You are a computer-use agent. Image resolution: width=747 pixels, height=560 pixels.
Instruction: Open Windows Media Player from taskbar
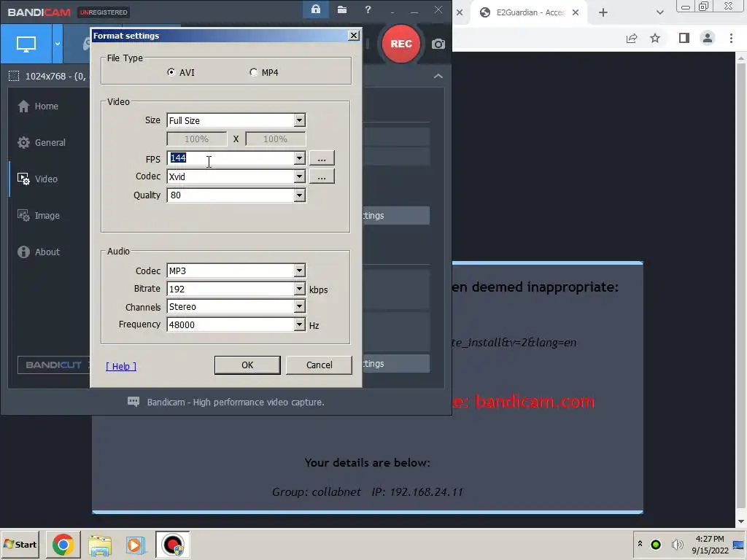[x=136, y=545]
